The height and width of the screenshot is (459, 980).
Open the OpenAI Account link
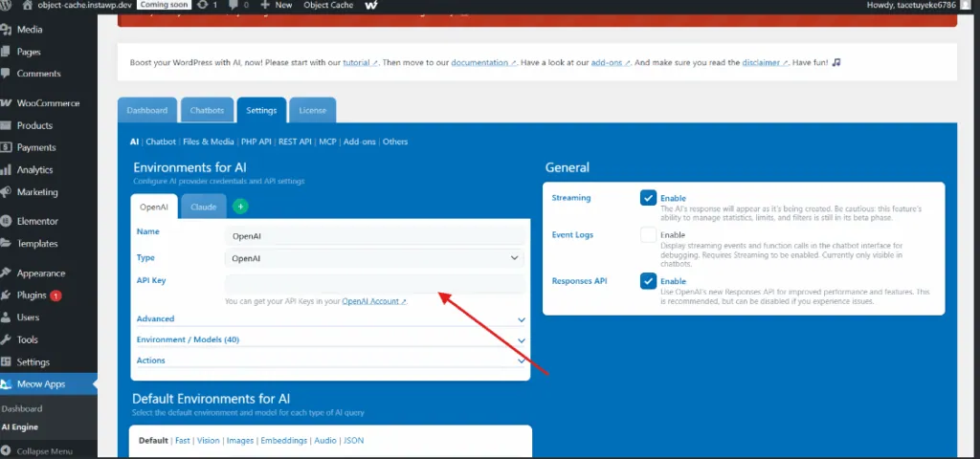[x=374, y=301]
